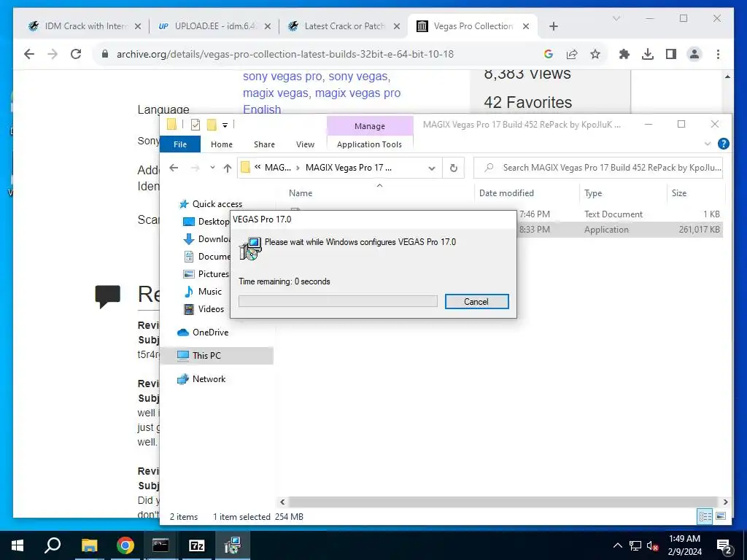
Task: Open the Windows Start menu
Action: [18, 545]
